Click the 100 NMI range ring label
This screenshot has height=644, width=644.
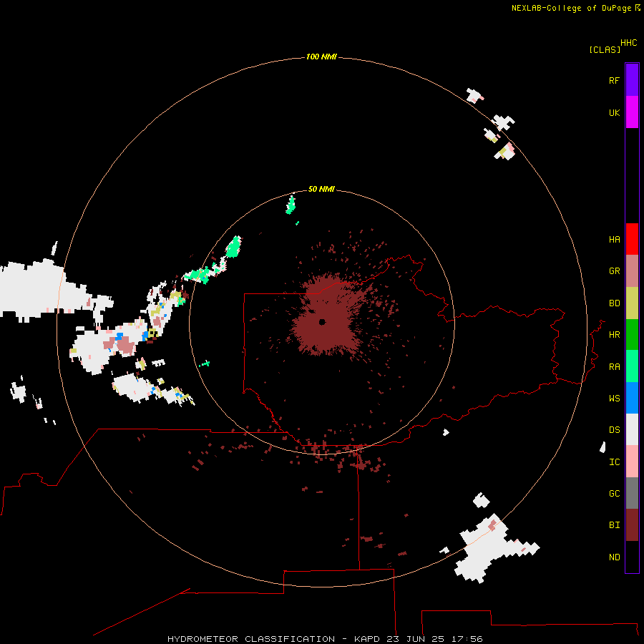pyautogui.click(x=321, y=57)
